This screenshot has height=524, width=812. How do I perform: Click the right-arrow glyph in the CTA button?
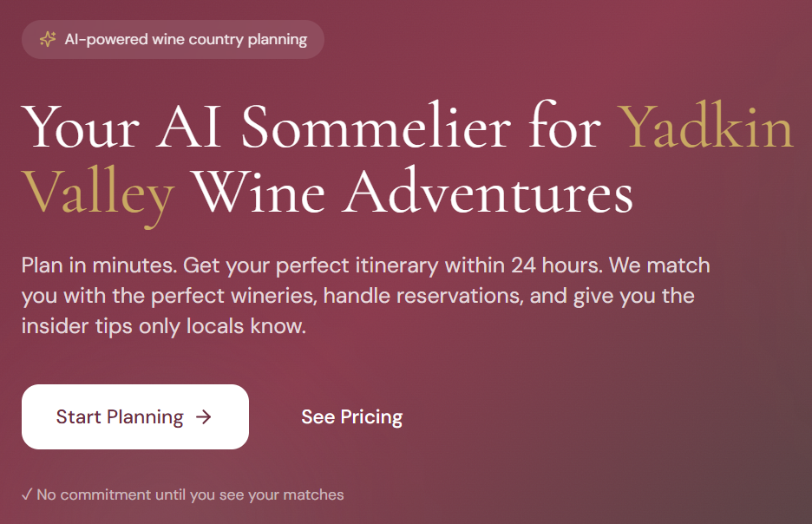(x=205, y=416)
